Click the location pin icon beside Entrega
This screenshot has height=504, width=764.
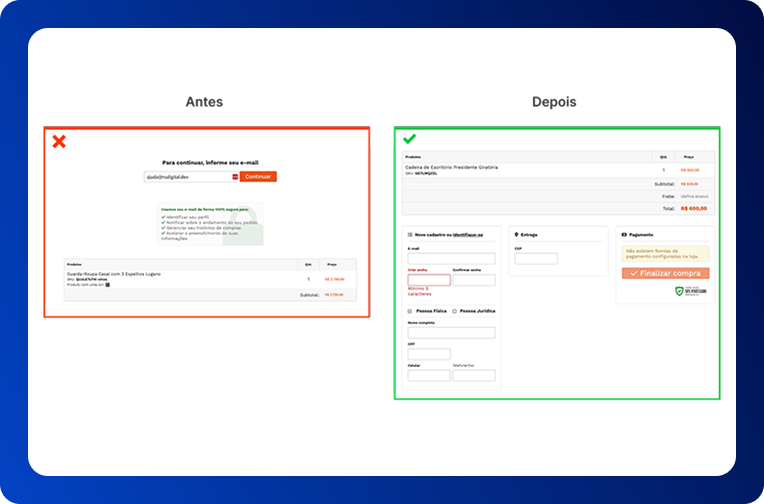click(x=516, y=235)
